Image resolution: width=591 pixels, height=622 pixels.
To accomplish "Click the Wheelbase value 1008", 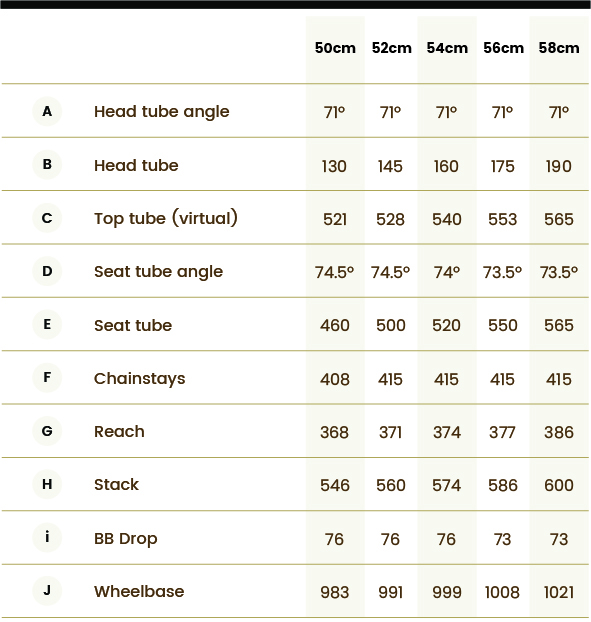I will (x=502, y=593).
